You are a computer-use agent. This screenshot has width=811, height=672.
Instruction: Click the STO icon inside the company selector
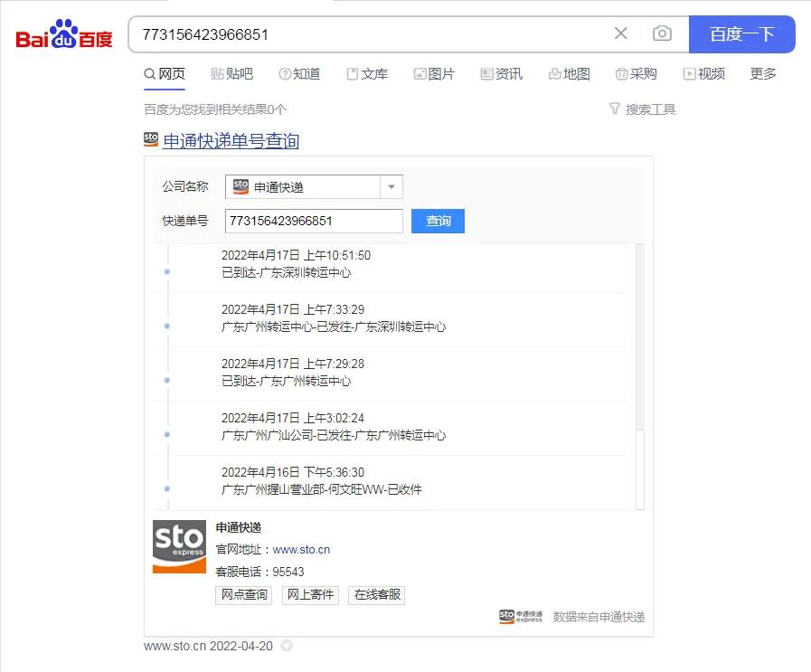[240, 186]
